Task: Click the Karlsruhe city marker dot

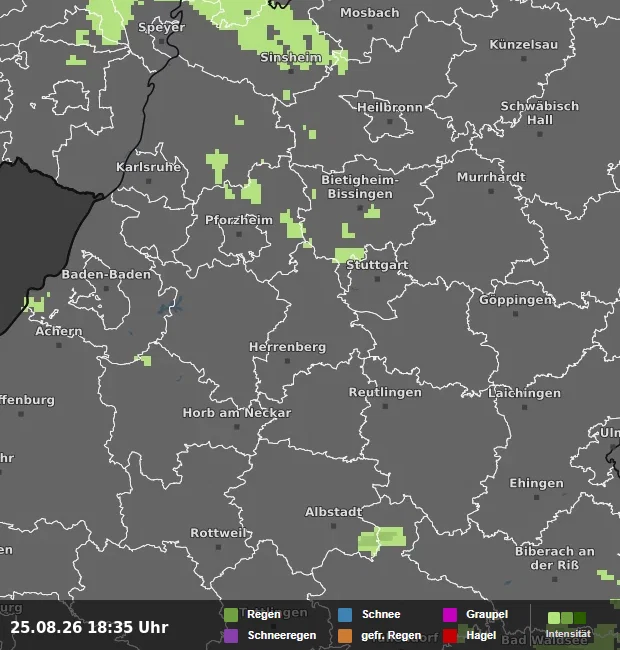Action: [x=148, y=181]
